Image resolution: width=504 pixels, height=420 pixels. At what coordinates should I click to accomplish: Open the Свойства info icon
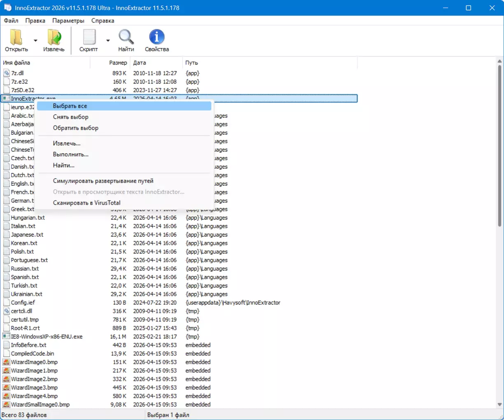pos(156,37)
